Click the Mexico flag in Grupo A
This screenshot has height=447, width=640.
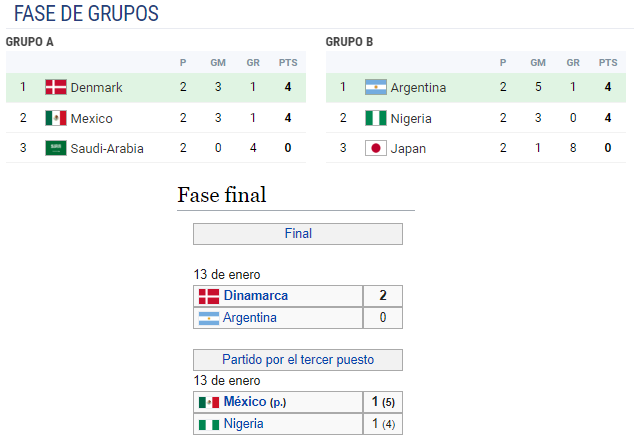click(56, 118)
